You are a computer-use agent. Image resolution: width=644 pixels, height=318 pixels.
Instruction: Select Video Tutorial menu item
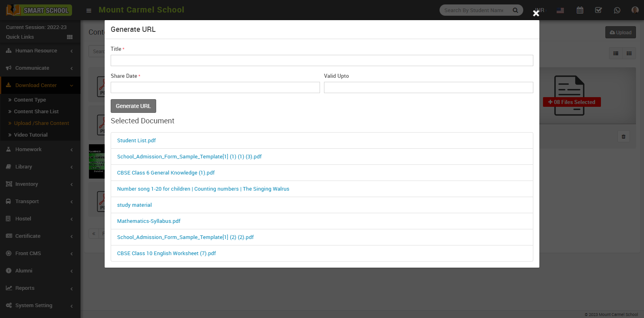pyautogui.click(x=31, y=135)
